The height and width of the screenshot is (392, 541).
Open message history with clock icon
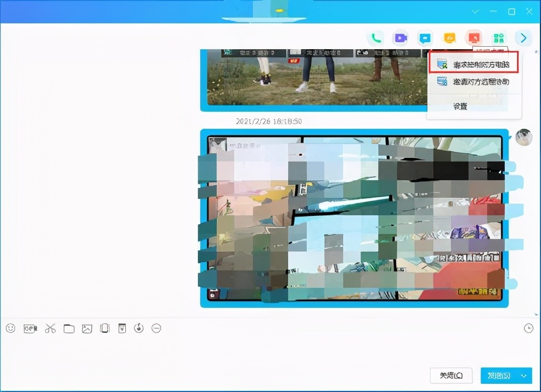[529, 328]
